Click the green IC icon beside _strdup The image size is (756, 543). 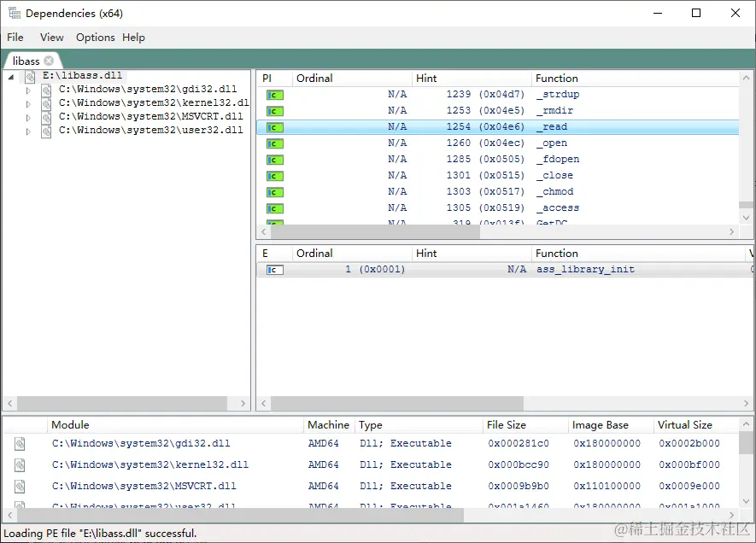pyautogui.click(x=273, y=94)
